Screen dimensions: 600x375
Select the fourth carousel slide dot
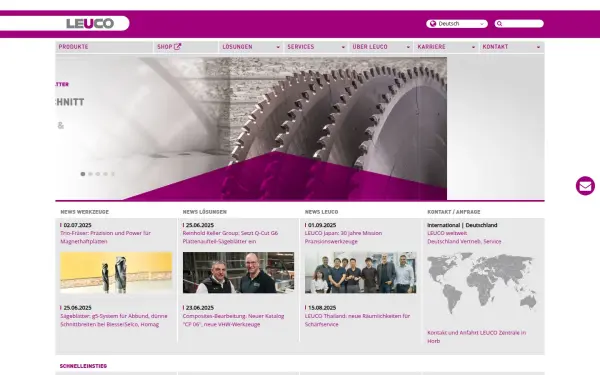pos(106,174)
